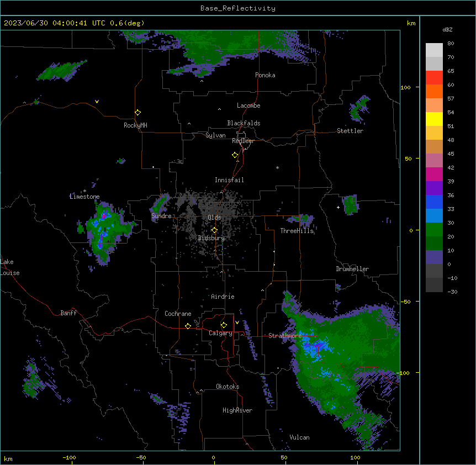Click the Olds town label
This screenshot has width=476, height=465.
(214, 218)
